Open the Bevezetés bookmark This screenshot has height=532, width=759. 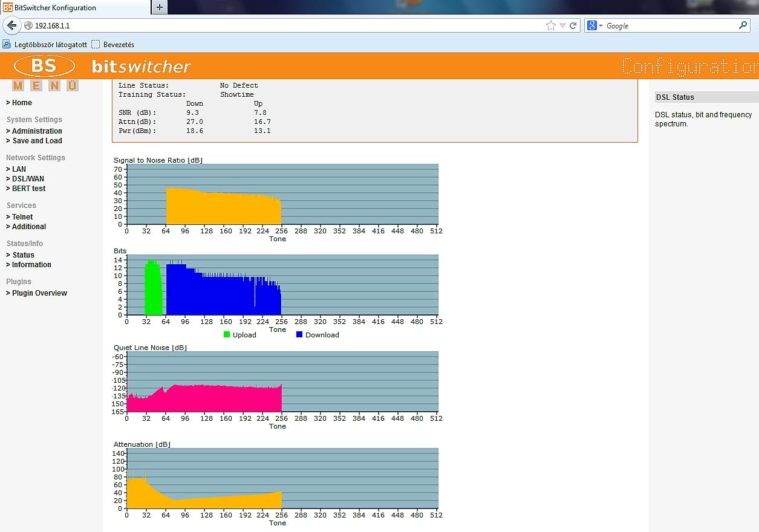click(x=113, y=44)
